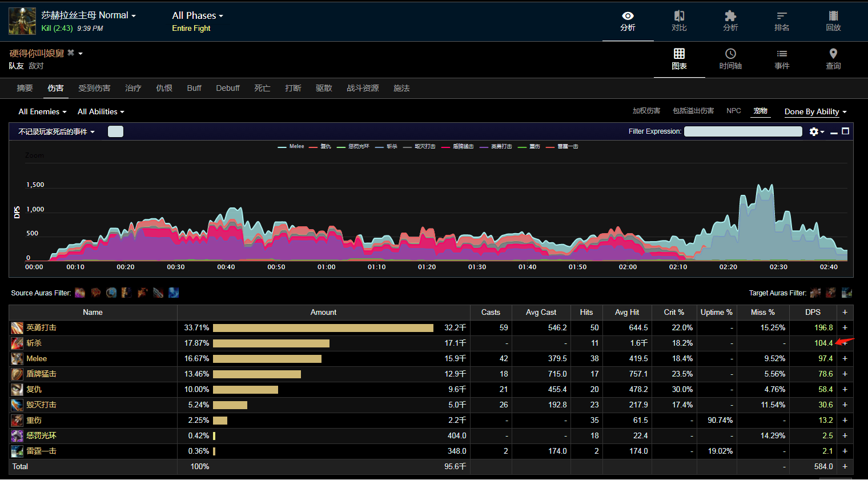The height and width of the screenshot is (480, 868).
Task: Click the 惩罚光环 ability icon
Action: (17, 436)
